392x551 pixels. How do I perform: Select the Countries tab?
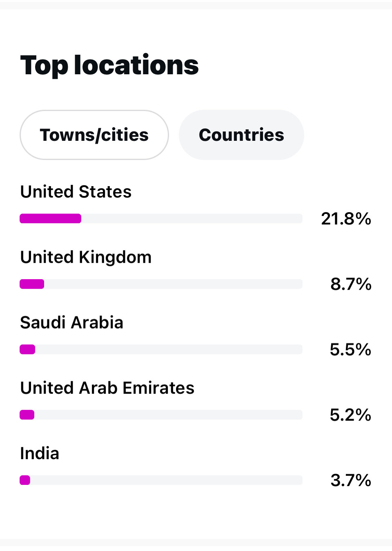pos(241,135)
